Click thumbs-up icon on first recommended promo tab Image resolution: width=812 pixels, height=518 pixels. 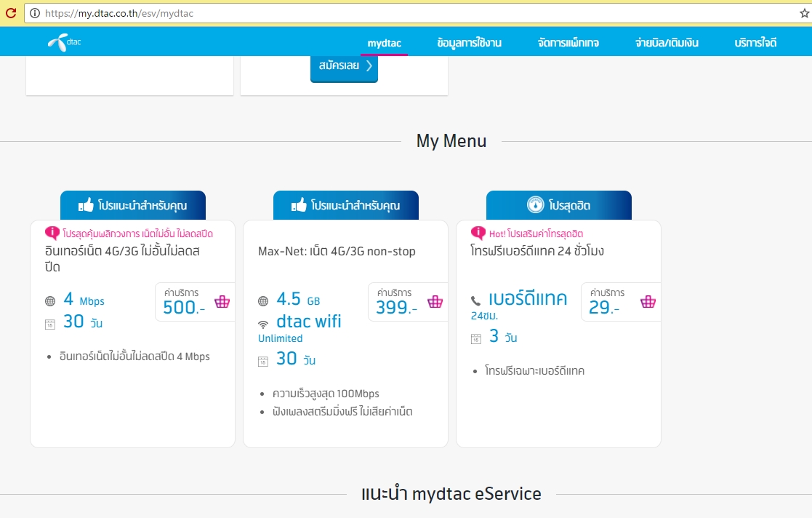click(86, 205)
